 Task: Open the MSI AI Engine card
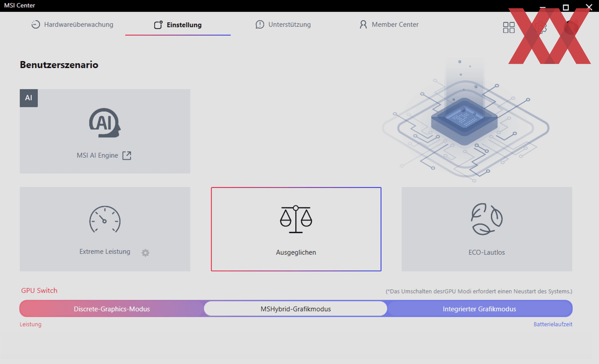[105, 131]
